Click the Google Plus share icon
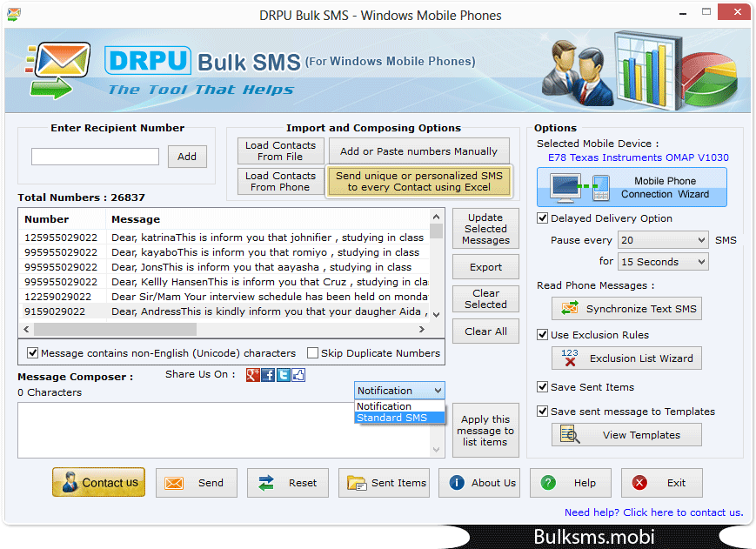Screen dimensions: 756x549 (x=252, y=375)
